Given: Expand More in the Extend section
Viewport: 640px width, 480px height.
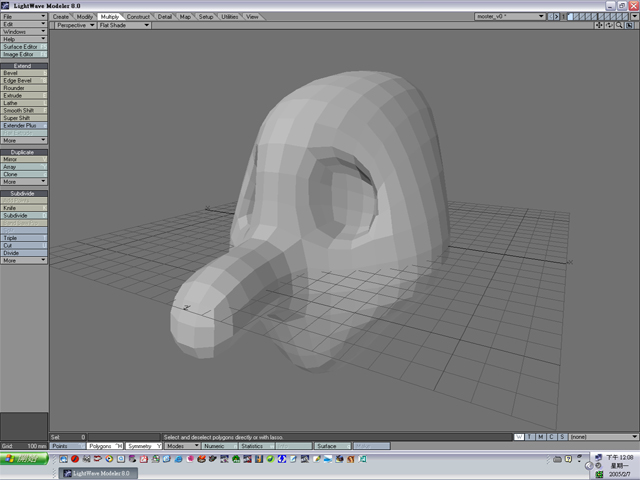Looking at the screenshot, I should point(24,140).
